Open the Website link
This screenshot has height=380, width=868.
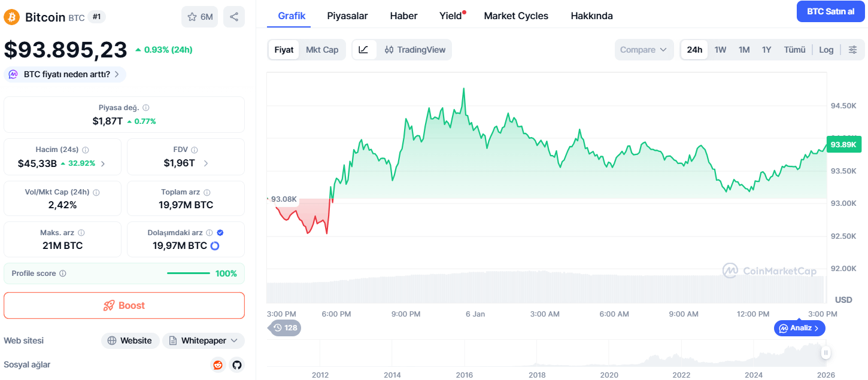coord(130,341)
